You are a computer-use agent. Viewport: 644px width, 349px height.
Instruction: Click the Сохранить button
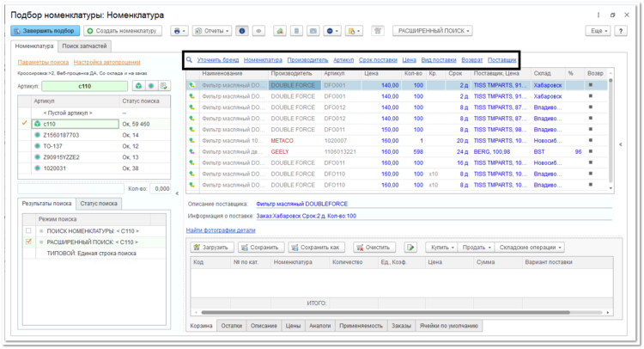[260, 248]
